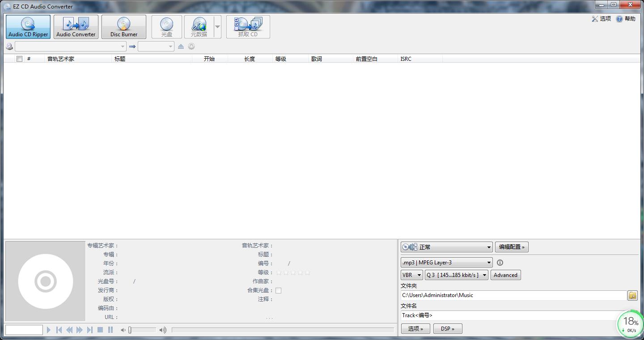This screenshot has height=340, width=644.
Task: Click the 元数据 metadata toolbar button
Action: coord(199,27)
